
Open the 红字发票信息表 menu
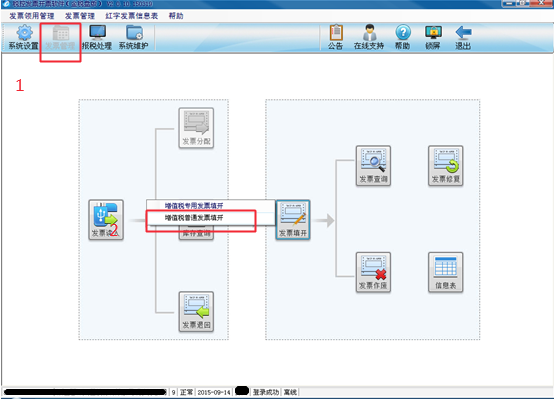pos(132,16)
